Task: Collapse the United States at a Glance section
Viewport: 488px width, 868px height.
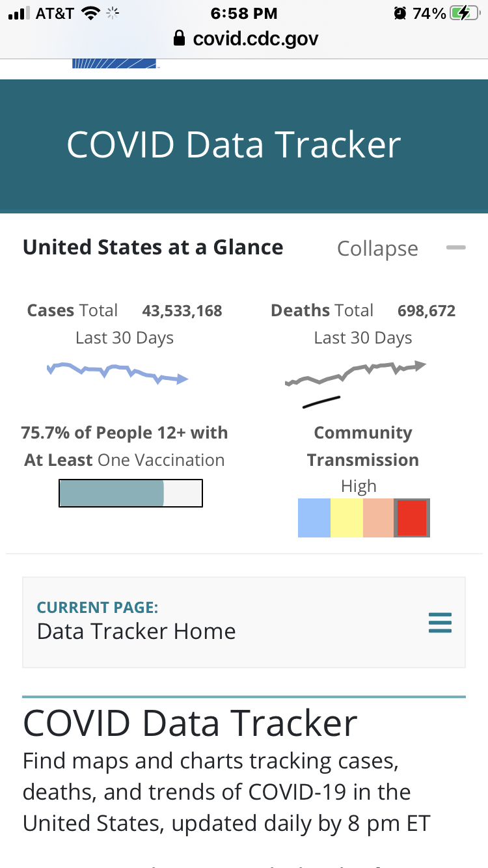Action: pos(377,249)
